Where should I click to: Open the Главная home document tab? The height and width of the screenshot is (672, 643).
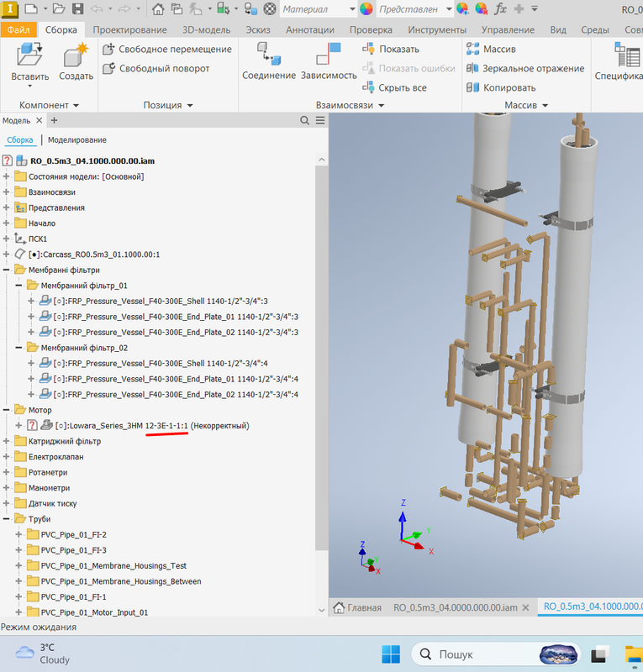pos(357,607)
